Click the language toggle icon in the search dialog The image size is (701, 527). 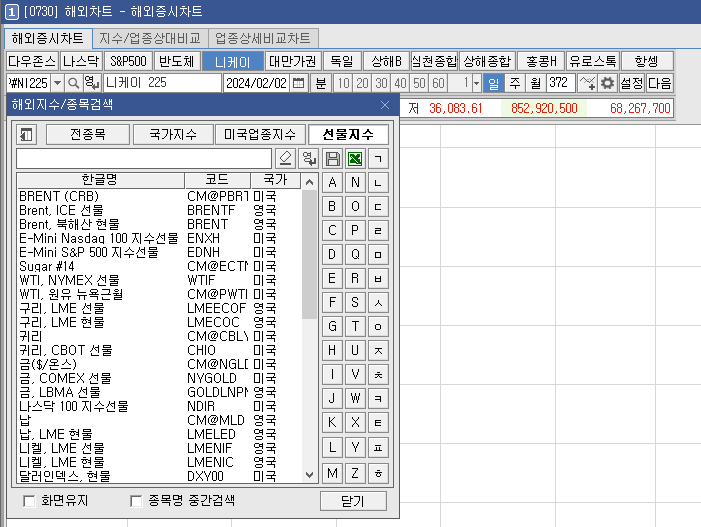coord(308,159)
